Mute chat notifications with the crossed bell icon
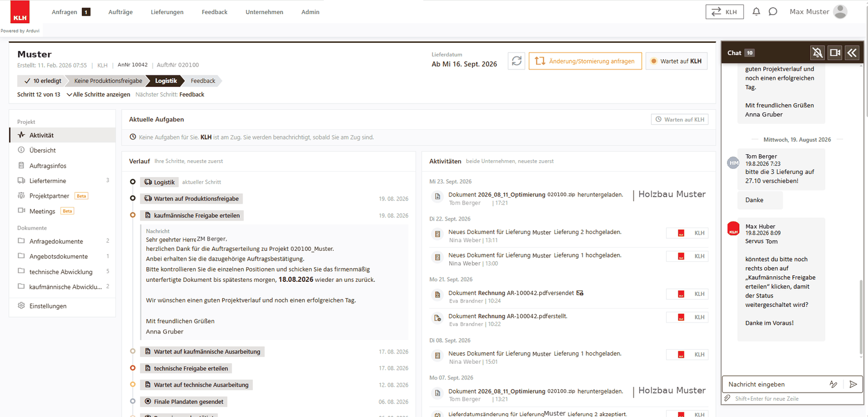 coord(817,53)
